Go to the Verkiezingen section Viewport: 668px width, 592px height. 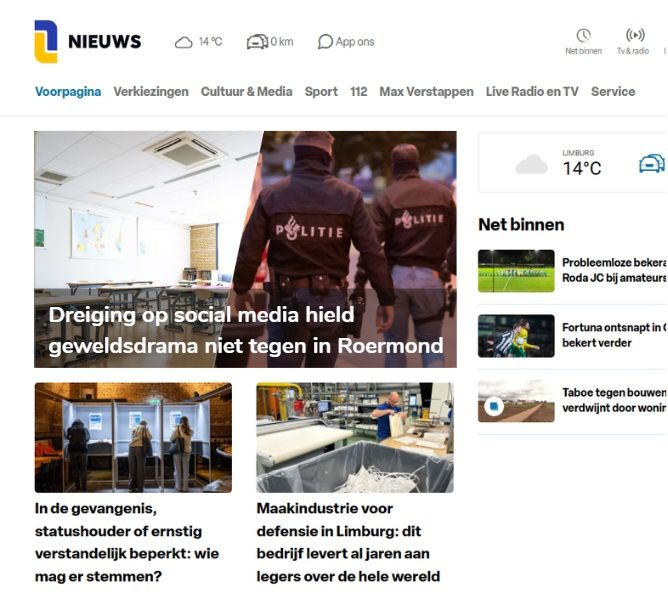[151, 92]
